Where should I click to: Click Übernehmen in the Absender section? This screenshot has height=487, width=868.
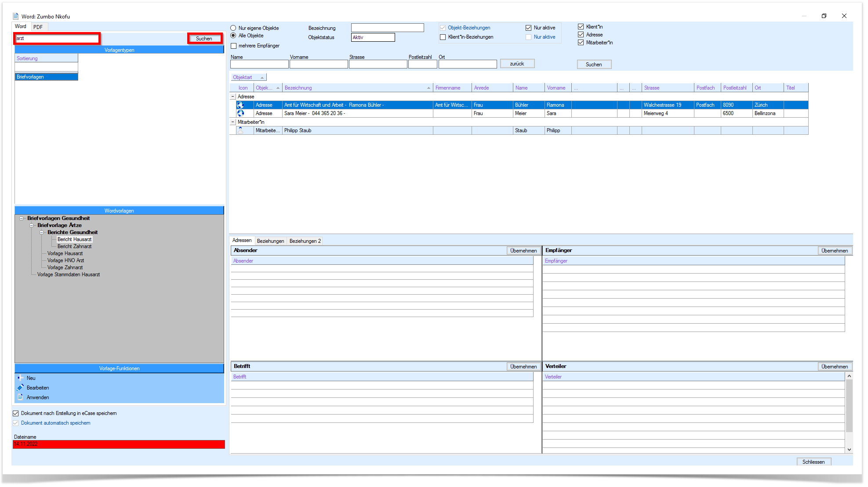tap(523, 251)
